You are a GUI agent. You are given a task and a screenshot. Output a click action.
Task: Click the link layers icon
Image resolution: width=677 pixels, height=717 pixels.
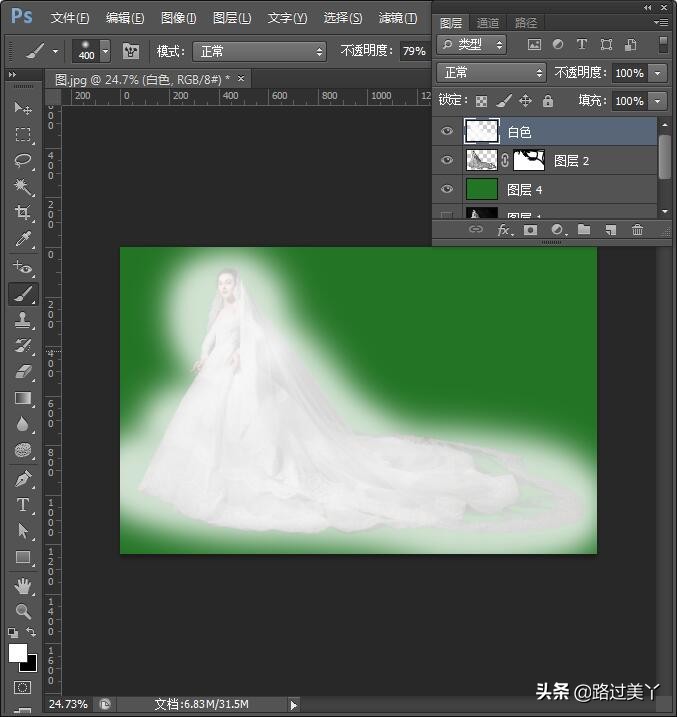pyautogui.click(x=475, y=229)
